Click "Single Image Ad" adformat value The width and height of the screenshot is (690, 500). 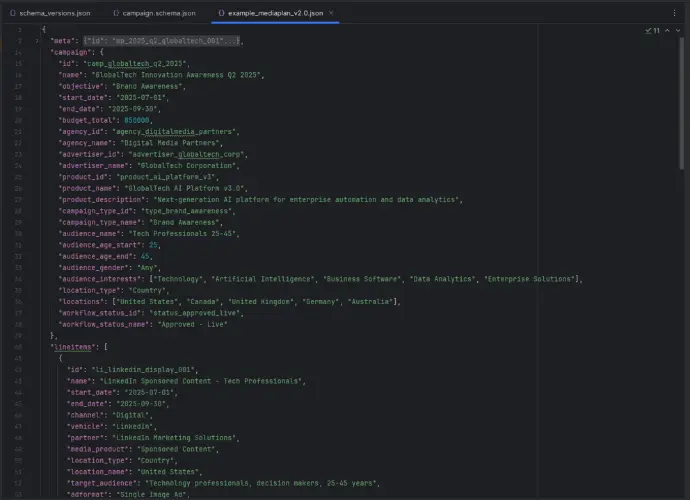[151, 495]
